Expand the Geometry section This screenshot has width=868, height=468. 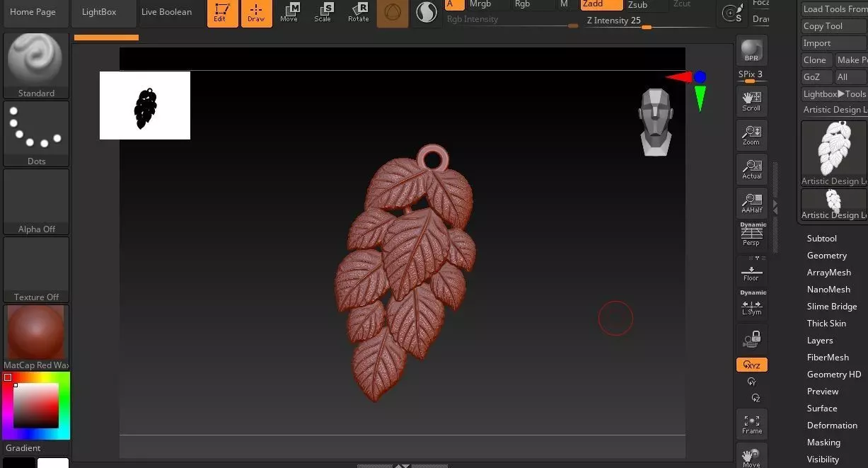tap(827, 256)
